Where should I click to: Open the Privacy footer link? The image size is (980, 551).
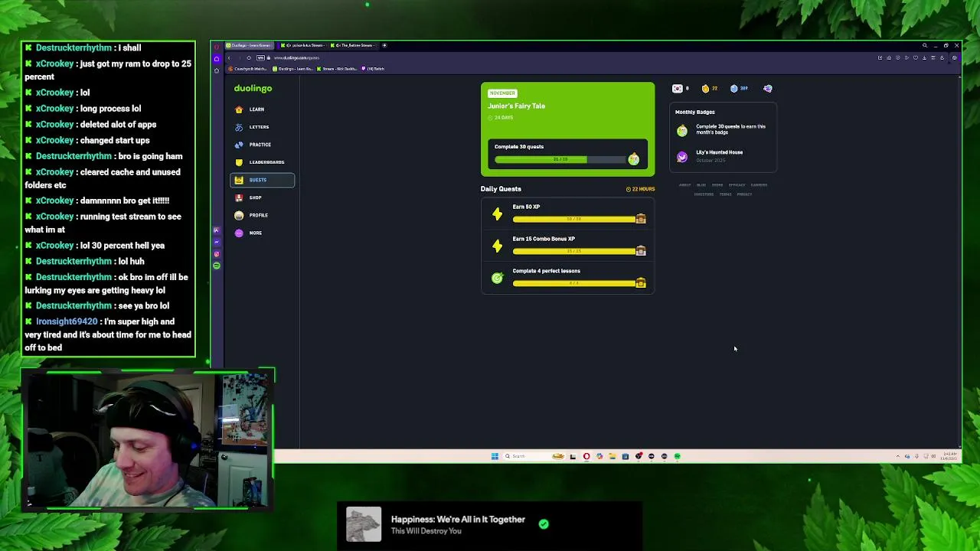(744, 194)
